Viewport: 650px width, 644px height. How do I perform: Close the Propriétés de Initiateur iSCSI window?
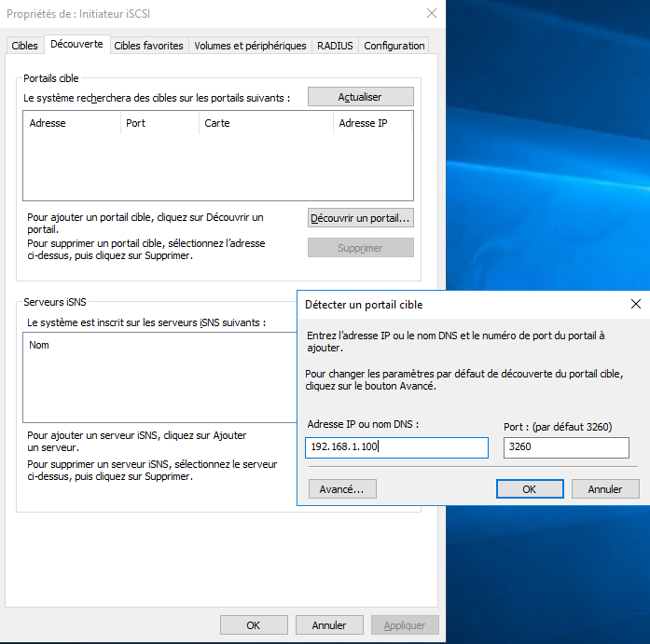(432, 13)
